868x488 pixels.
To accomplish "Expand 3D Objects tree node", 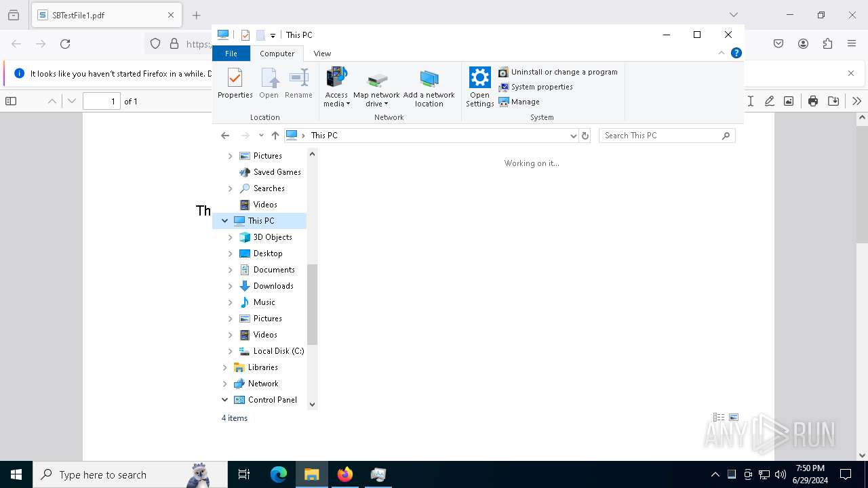I will coord(231,237).
